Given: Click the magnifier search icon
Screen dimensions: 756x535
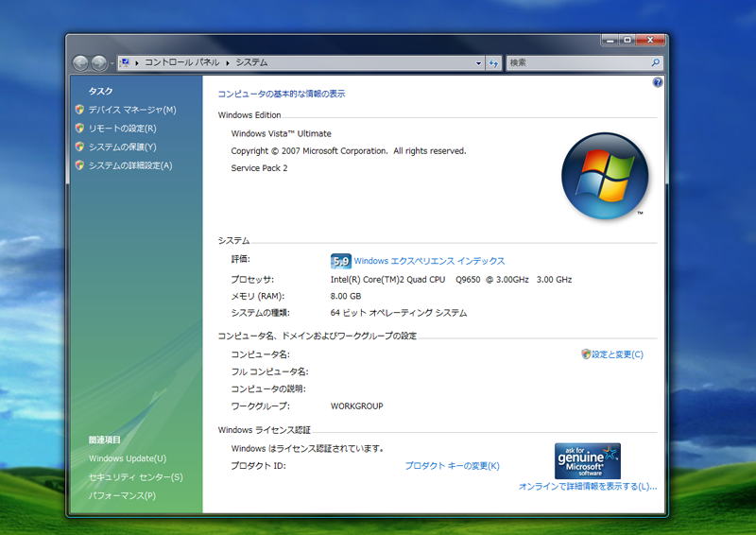Looking at the screenshot, I should point(656,62).
